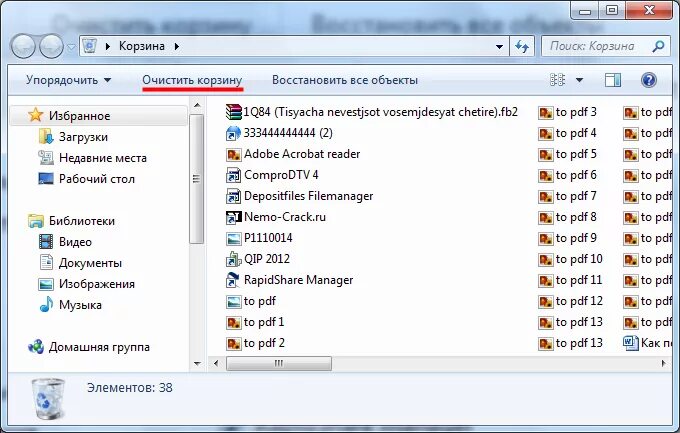Click the Recycle Bin icon in details pane
Screen dimensions: 680x433
[x=48, y=399]
